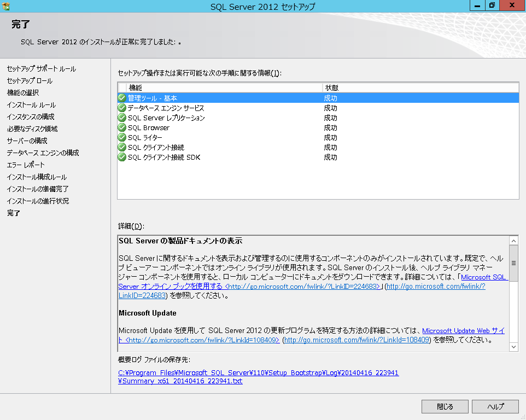Click インストールの準備完了 step in sidebar
Screen dimensions: 526x420
[x=38, y=189]
